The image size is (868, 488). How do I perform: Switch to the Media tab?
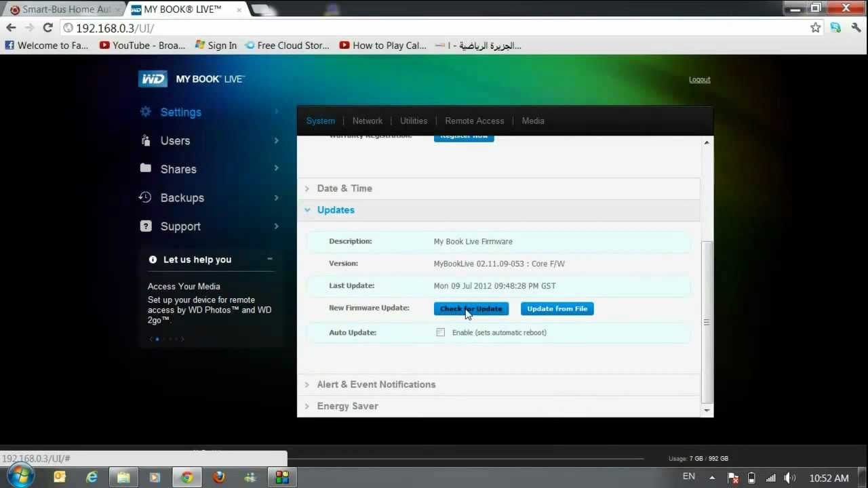tap(533, 121)
